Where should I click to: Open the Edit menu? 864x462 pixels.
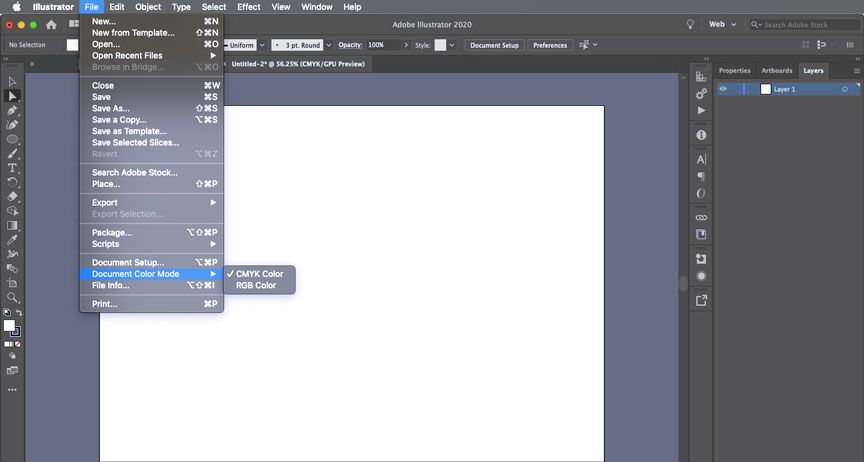(x=117, y=7)
